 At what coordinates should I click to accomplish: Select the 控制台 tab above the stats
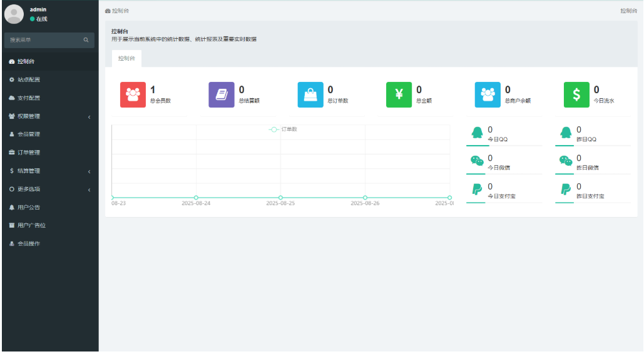tap(126, 58)
